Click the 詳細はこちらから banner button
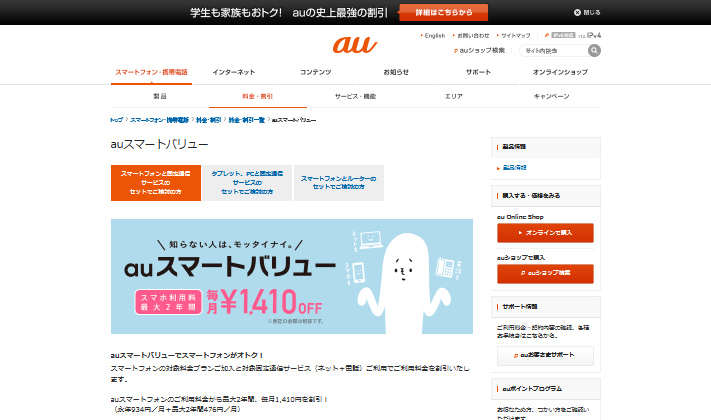 click(443, 12)
